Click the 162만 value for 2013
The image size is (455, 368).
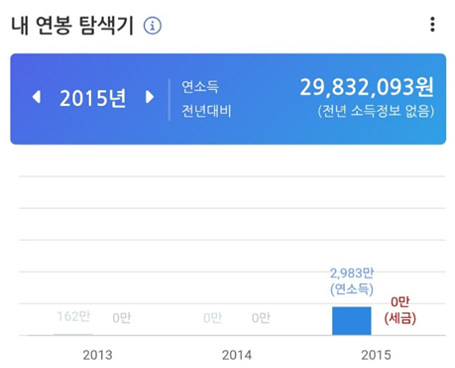(74, 316)
